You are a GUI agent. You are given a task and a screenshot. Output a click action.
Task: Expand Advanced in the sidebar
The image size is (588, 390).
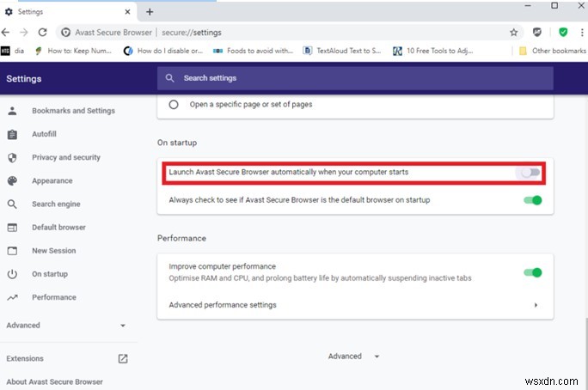[65, 326]
